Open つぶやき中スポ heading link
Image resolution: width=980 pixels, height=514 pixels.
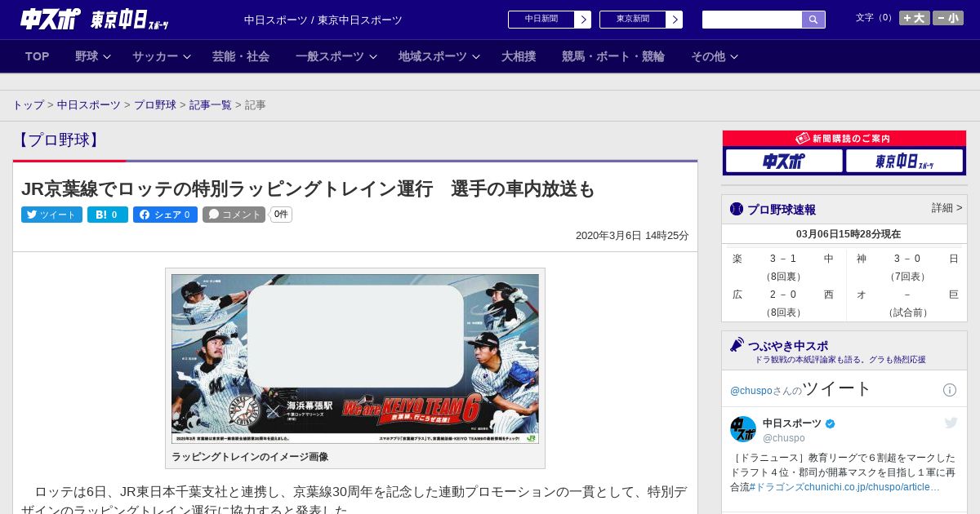pyautogui.click(x=788, y=346)
